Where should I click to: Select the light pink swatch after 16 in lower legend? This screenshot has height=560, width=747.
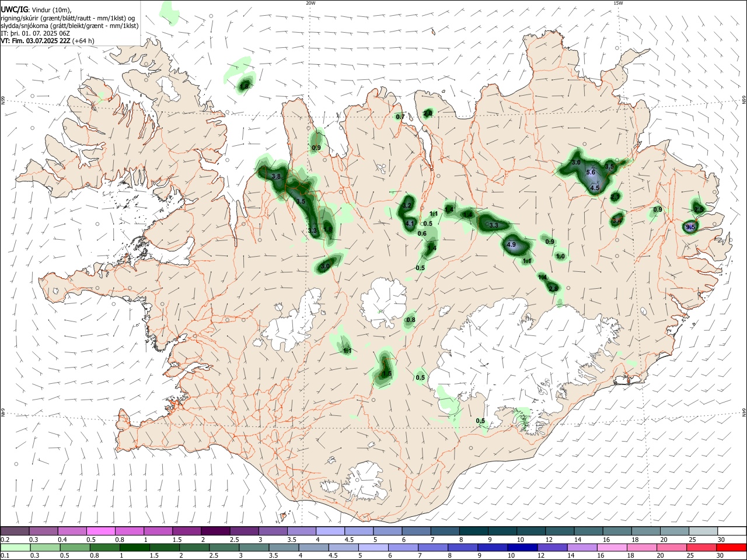(612, 548)
